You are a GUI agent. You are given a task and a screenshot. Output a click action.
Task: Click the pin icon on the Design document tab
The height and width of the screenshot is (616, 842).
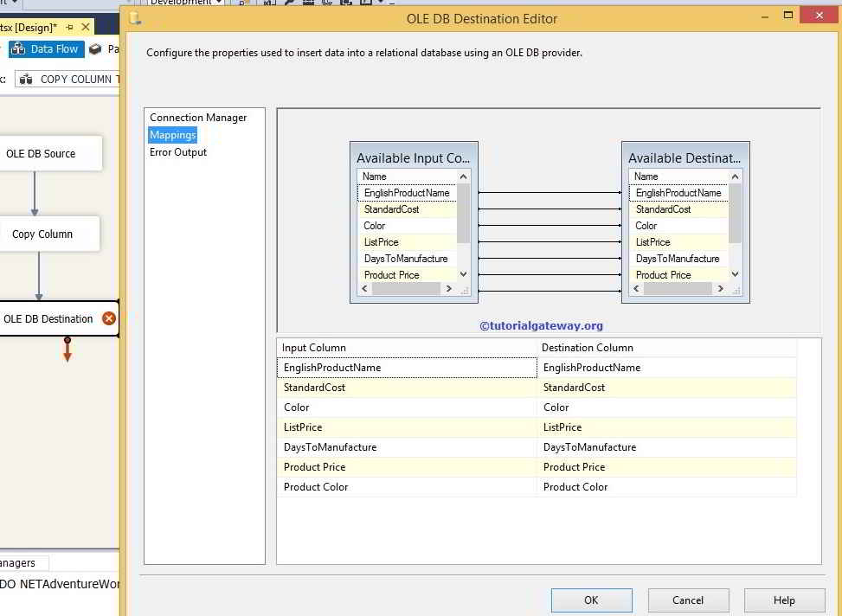coord(69,27)
